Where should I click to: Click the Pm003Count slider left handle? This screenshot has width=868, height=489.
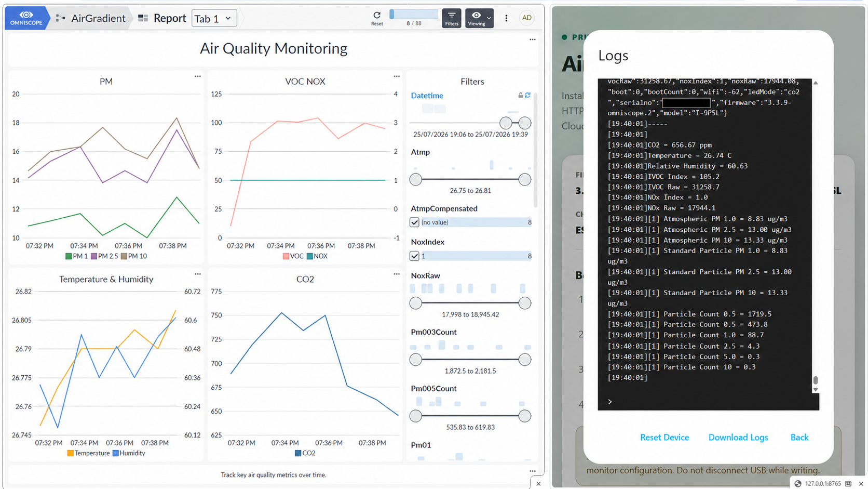coord(416,360)
